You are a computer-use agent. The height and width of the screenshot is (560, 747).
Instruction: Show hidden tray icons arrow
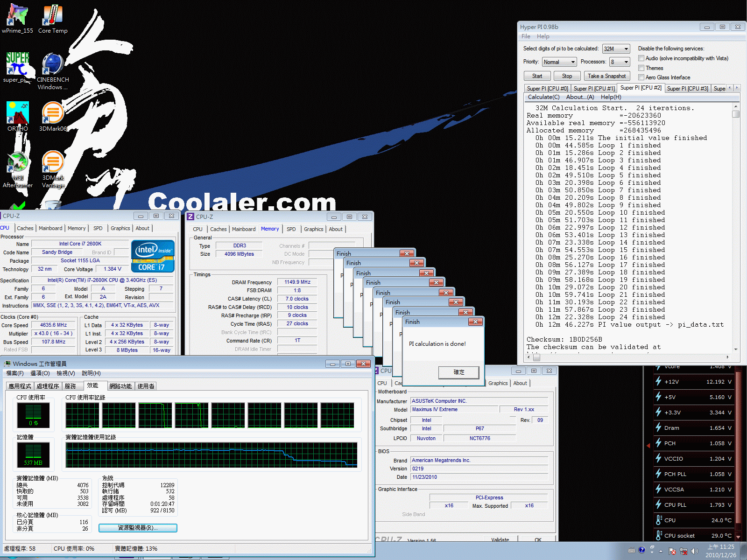coord(661,551)
